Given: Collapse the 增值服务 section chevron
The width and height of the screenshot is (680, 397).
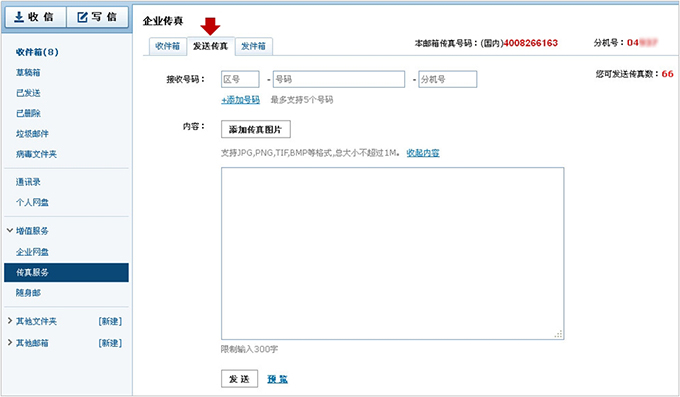Looking at the screenshot, I should [10, 230].
